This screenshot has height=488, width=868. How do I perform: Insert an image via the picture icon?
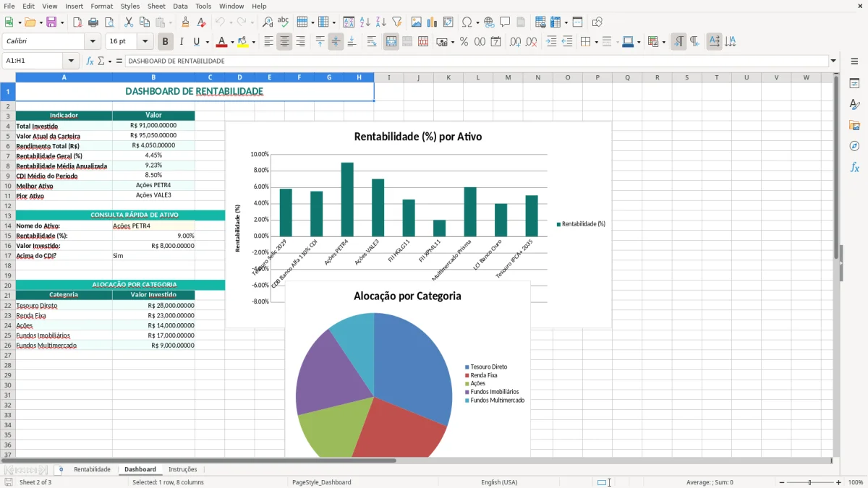[x=417, y=22]
